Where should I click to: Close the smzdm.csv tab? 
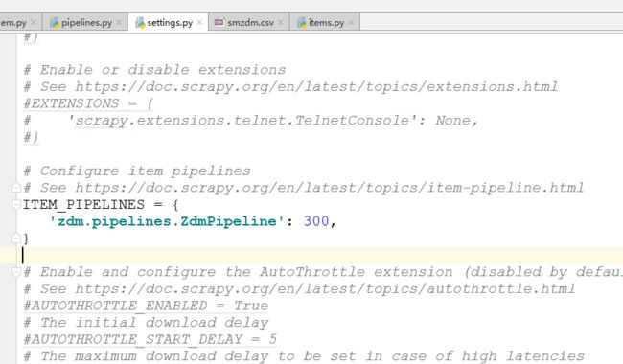click(x=281, y=23)
